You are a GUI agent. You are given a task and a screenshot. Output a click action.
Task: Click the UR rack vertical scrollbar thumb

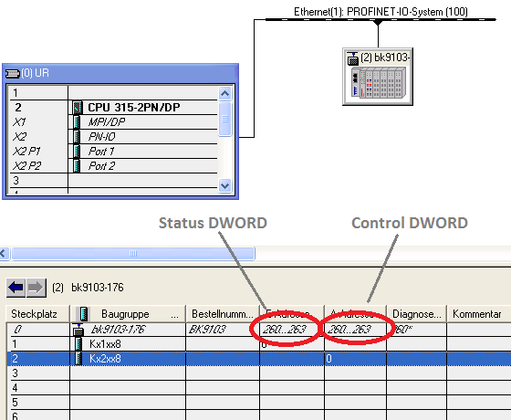pyautogui.click(x=224, y=119)
